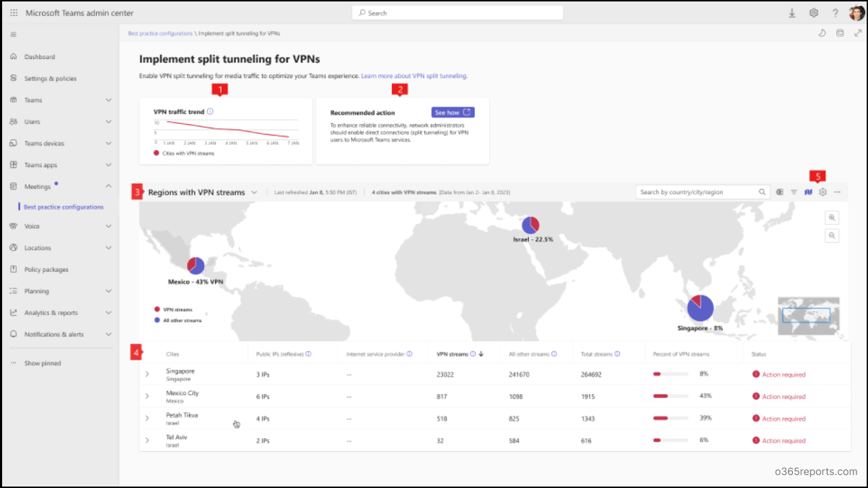Click the help question mark icon
Screen dimensions: 868x488
click(x=835, y=13)
